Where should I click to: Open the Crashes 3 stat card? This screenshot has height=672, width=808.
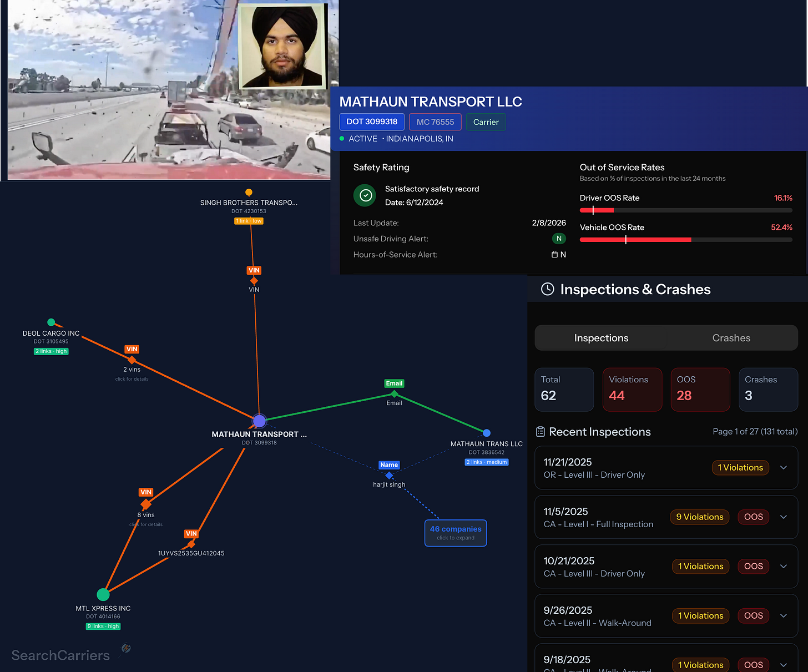point(769,390)
